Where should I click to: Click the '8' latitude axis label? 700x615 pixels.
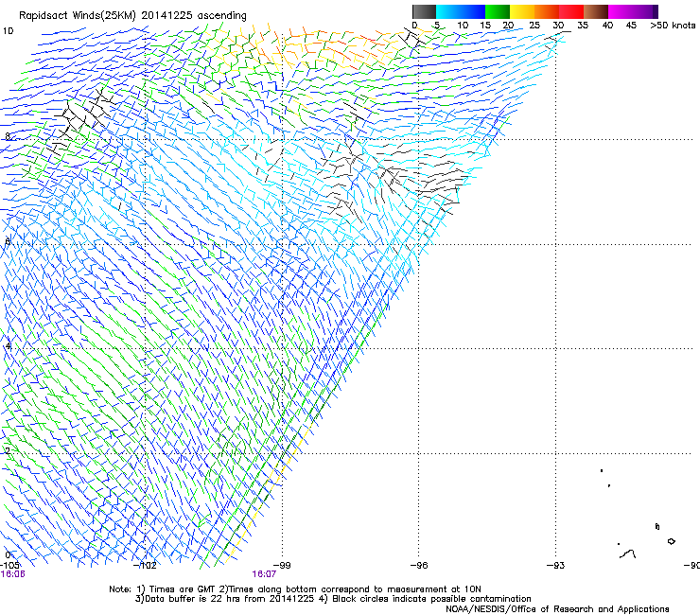[x=8, y=136]
